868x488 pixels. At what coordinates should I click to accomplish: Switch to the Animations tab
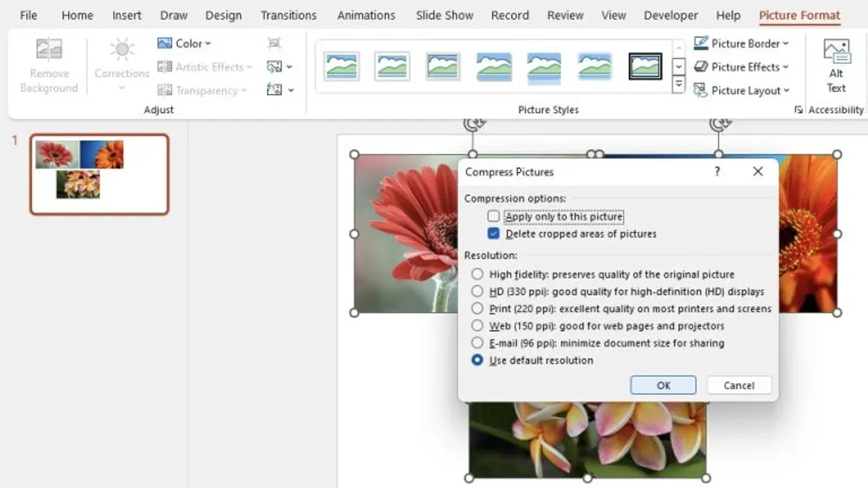pos(367,15)
